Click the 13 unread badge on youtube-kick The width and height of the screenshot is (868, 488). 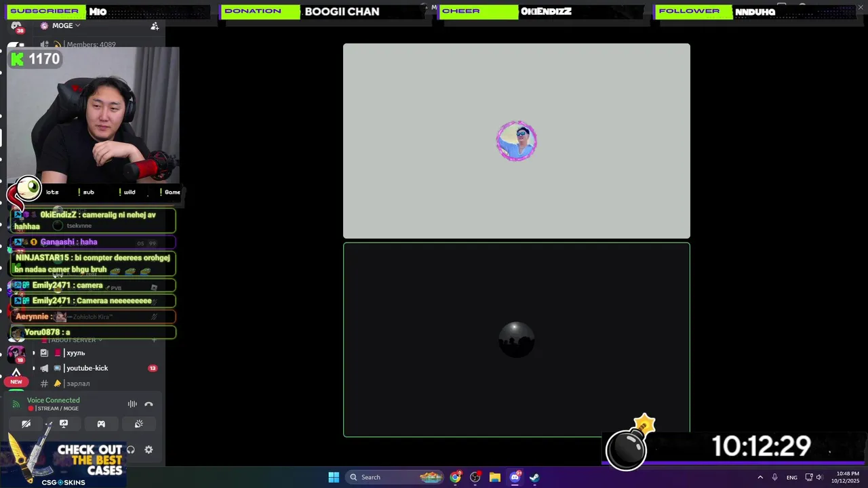[153, 368]
